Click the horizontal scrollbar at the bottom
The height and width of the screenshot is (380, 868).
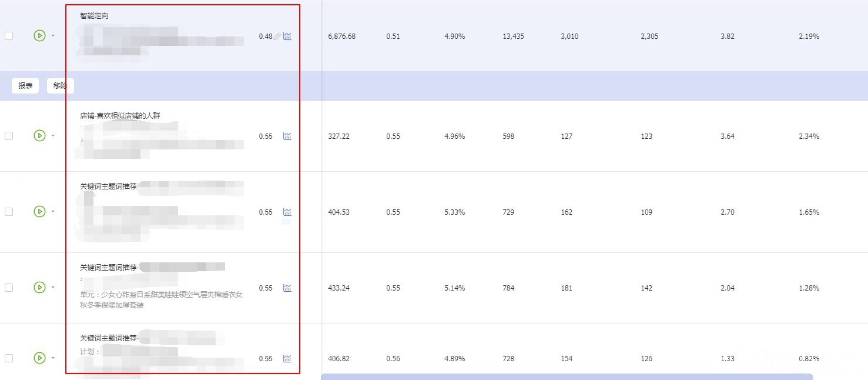pos(567,376)
